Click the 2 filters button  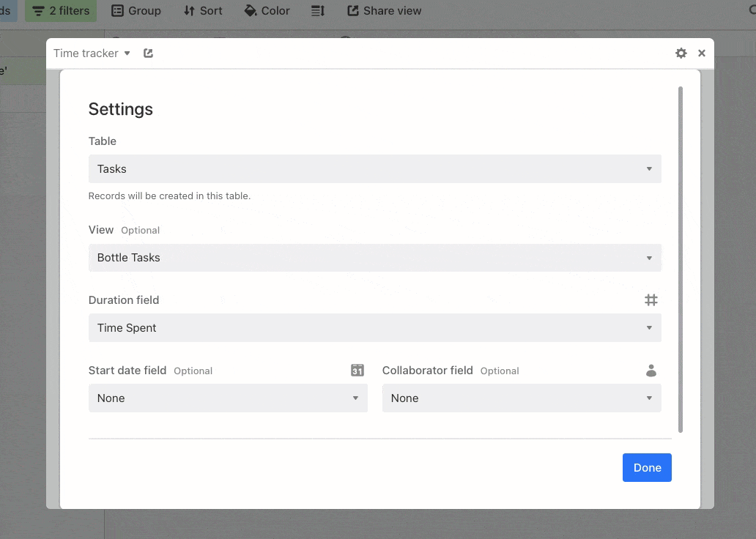pos(61,10)
